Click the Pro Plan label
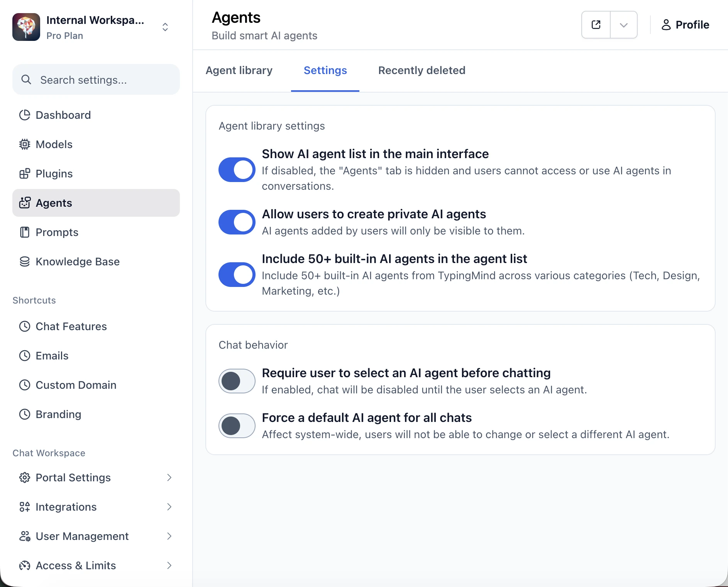This screenshot has width=728, height=587. (64, 35)
